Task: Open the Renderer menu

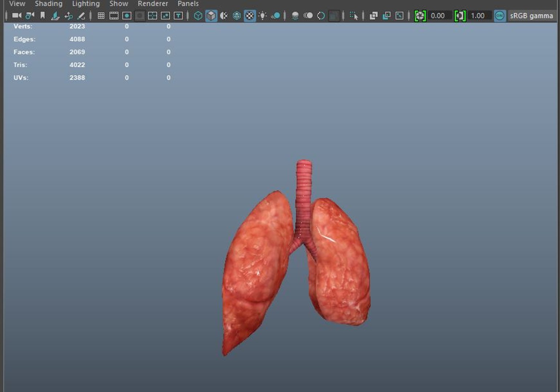Action: 153,4
